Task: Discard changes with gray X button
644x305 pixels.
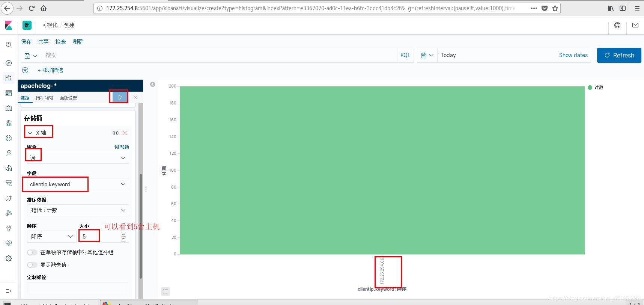Action: point(135,97)
